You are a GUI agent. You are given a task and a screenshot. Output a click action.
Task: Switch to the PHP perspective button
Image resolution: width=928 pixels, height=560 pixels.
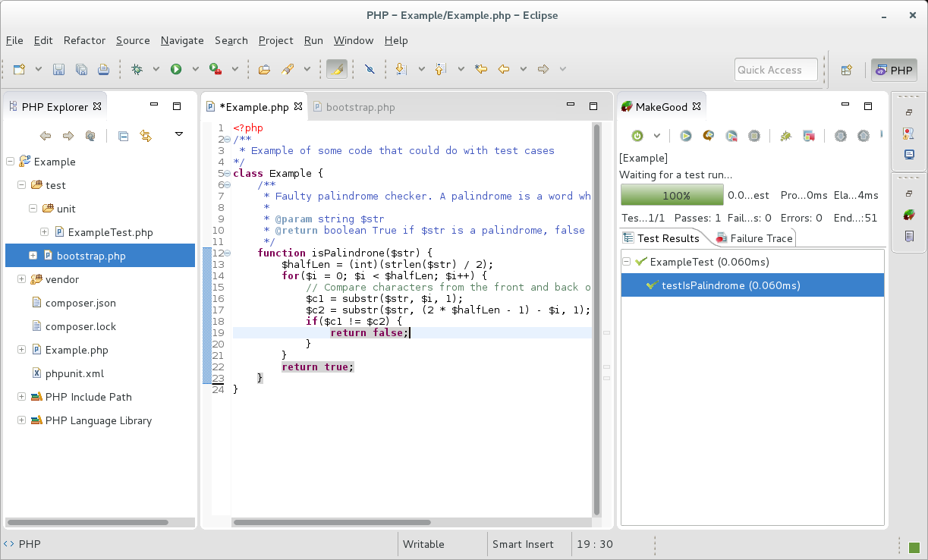coord(894,70)
